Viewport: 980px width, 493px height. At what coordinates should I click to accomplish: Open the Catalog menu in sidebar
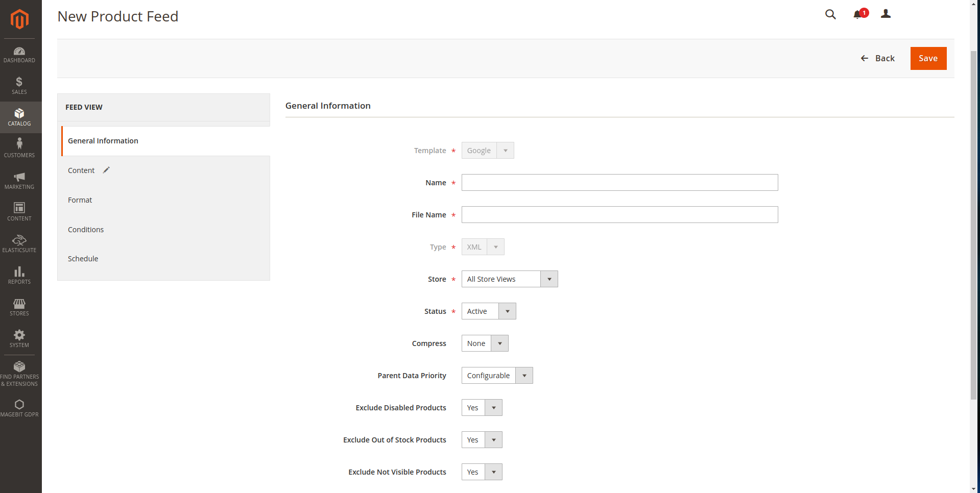(x=19, y=117)
